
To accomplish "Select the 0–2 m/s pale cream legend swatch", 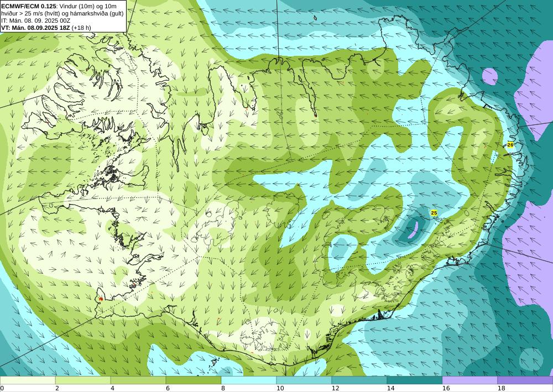I will click(x=28, y=380).
